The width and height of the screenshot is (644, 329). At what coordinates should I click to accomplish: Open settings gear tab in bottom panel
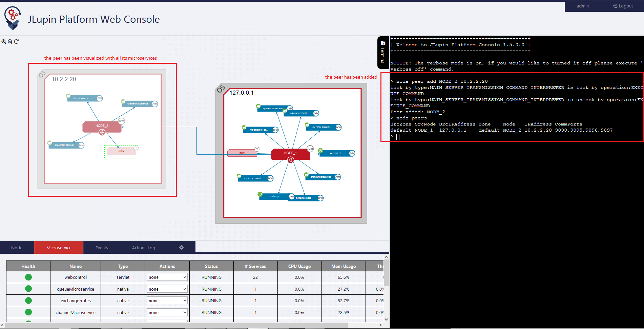coord(181,248)
